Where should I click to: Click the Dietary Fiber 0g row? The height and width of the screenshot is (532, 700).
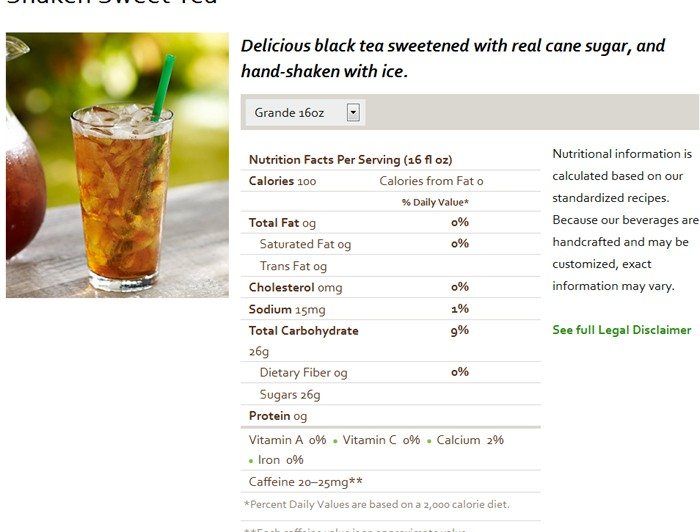[x=391, y=372]
